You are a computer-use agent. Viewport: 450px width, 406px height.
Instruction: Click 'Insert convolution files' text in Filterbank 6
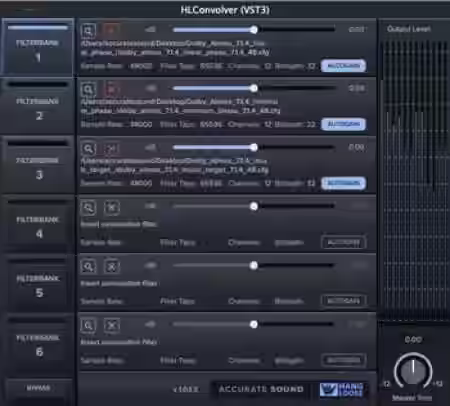119,342
